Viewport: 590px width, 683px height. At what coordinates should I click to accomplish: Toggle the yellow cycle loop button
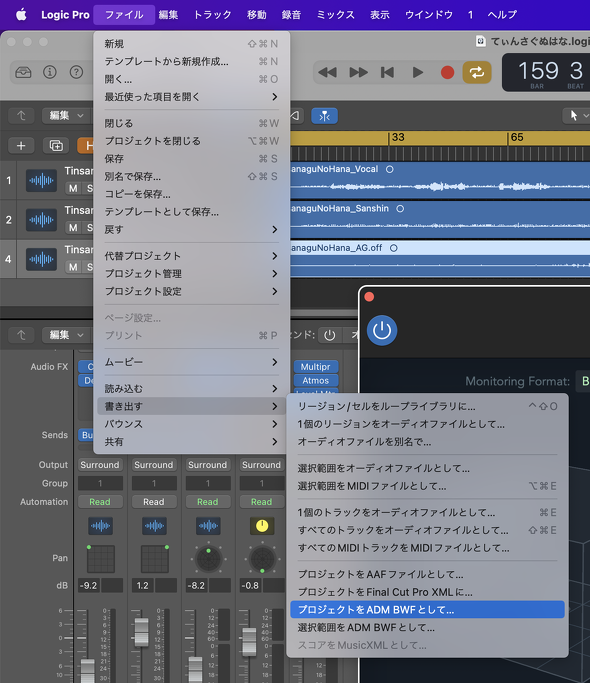[x=477, y=72]
